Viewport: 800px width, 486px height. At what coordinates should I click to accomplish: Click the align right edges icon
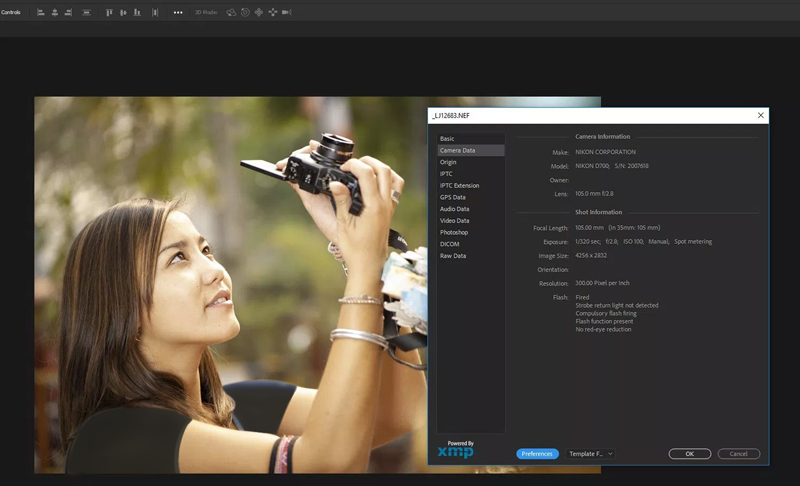pyautogui.click(x=68, y=13)
